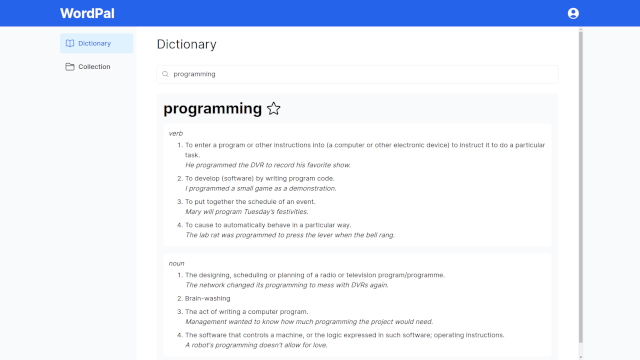Select example 'The network changed its programming...'
Screen dimensions: 640x360
click(x=287, y=285)
